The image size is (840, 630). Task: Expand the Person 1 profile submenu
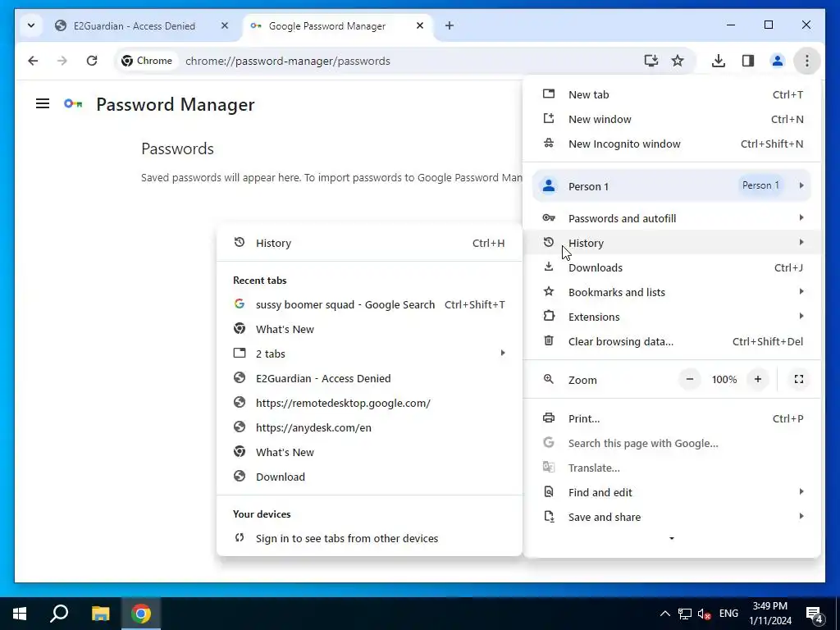point(672,186)
